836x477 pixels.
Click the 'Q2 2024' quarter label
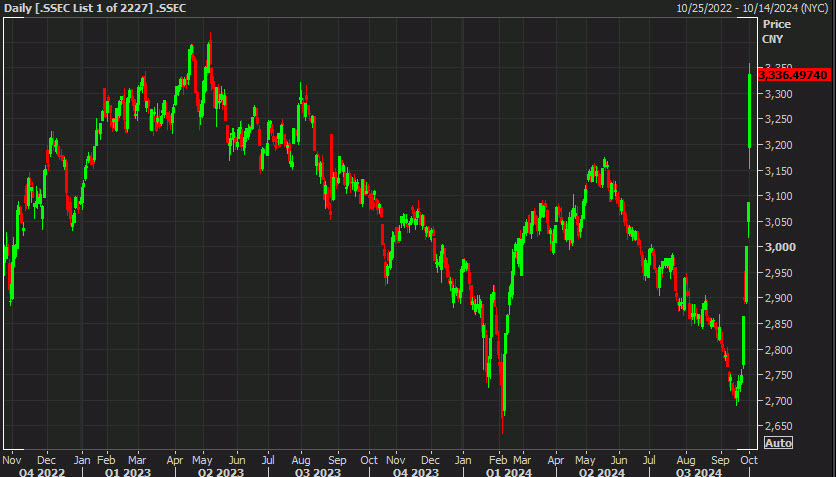(602, 472)
